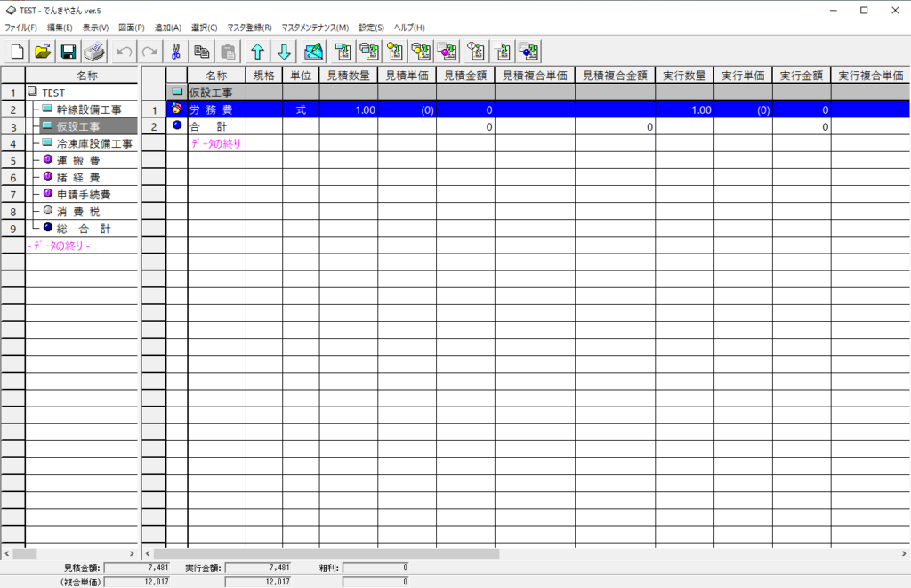Select the 消 費 税 tree item

tap(78, 211)
